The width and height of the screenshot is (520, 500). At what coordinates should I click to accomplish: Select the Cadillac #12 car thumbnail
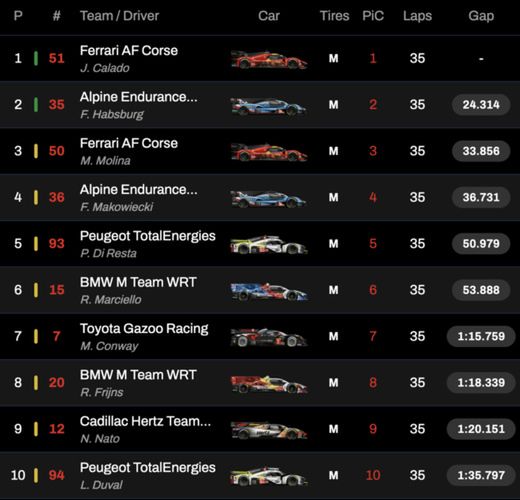pyautogui.click(x=269, y=430)
